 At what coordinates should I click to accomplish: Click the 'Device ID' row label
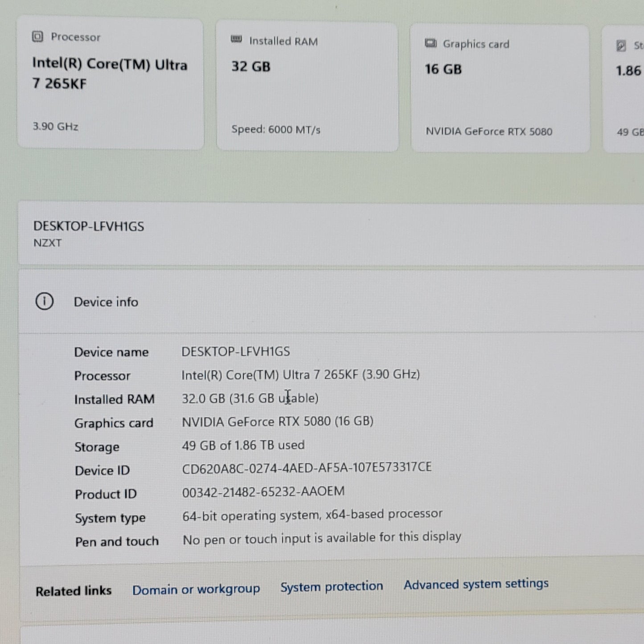click(103, 471)
